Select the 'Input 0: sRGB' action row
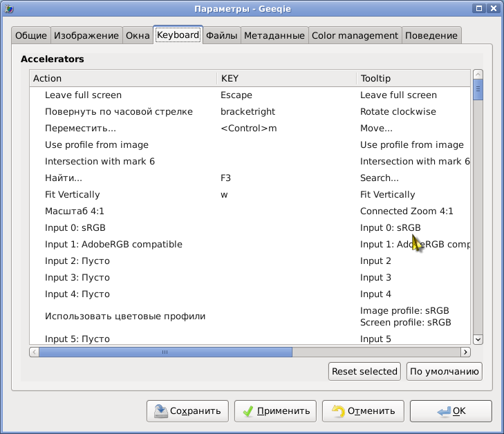 click(250, 228)
